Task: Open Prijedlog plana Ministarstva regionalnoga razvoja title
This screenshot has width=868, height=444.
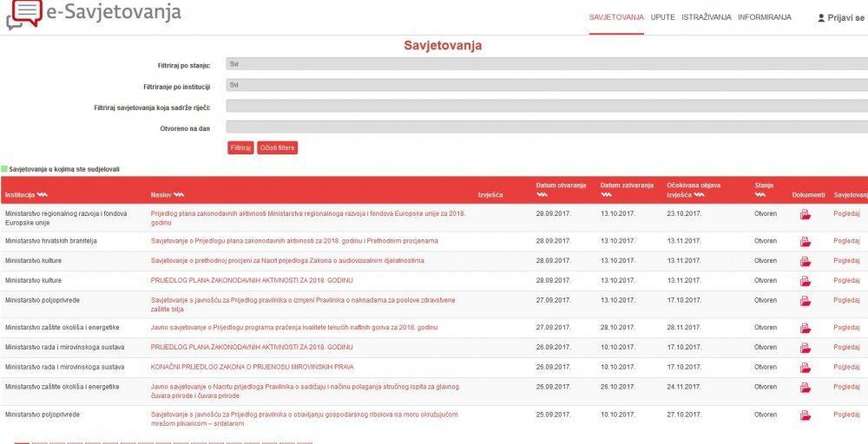Action: [308, 219]
